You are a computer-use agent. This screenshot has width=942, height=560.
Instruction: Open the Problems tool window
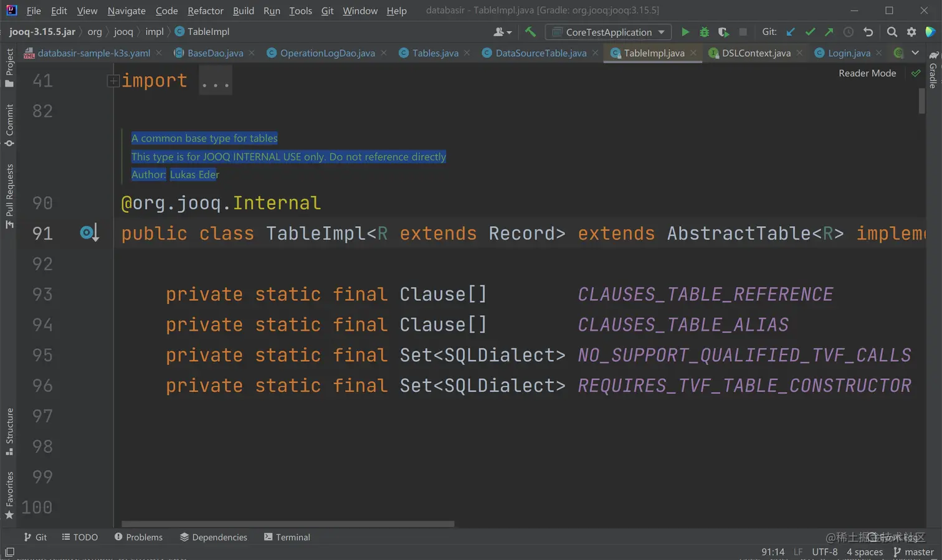coord(138,537)
